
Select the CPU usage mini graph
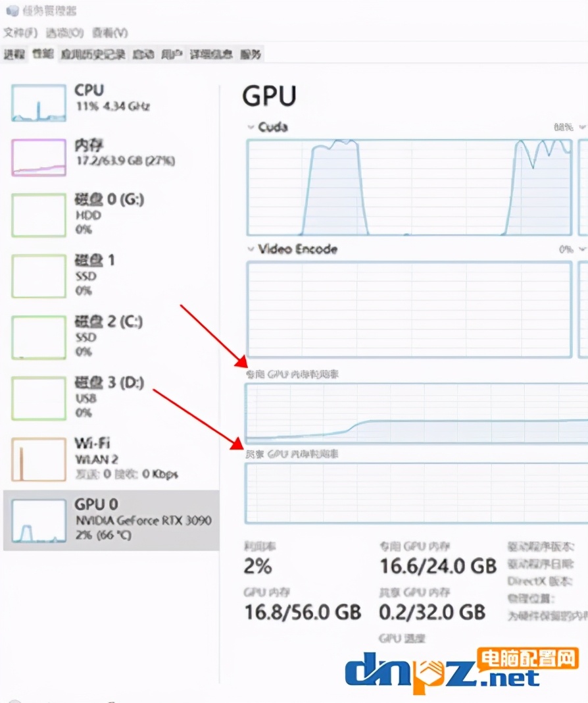pos(38,103)
